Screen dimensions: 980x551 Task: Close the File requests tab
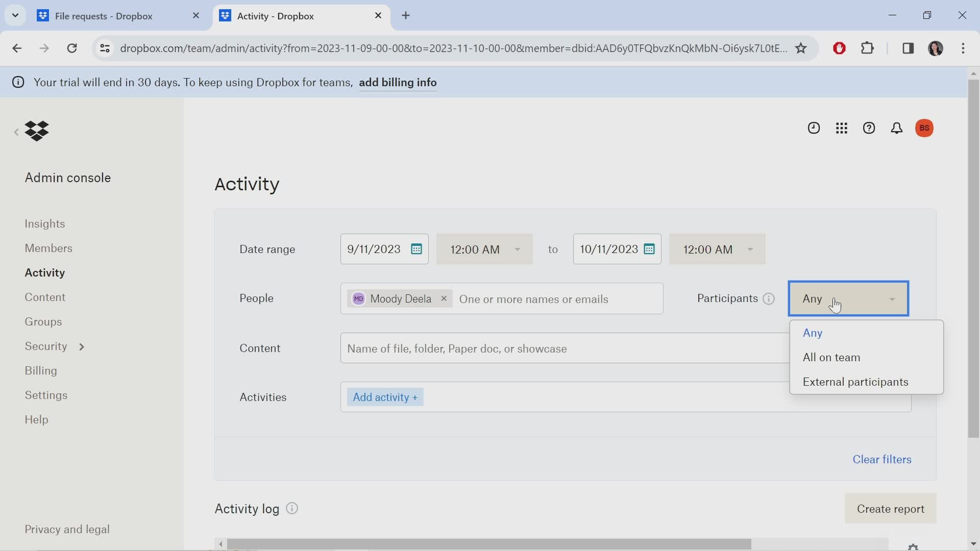[x=196, y=16]
